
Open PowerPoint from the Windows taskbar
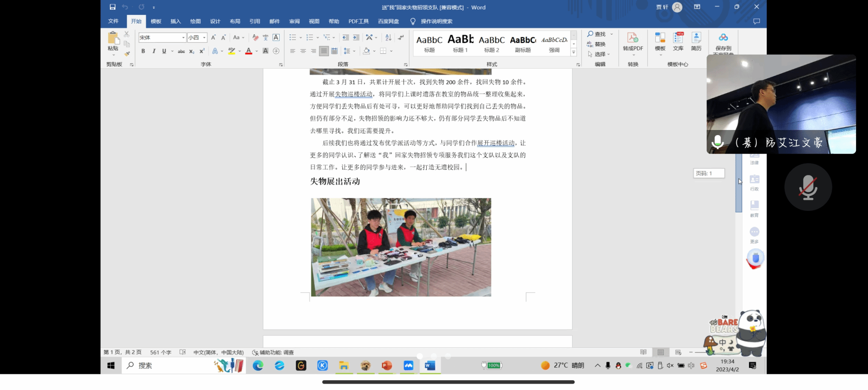tap(387, 365)
